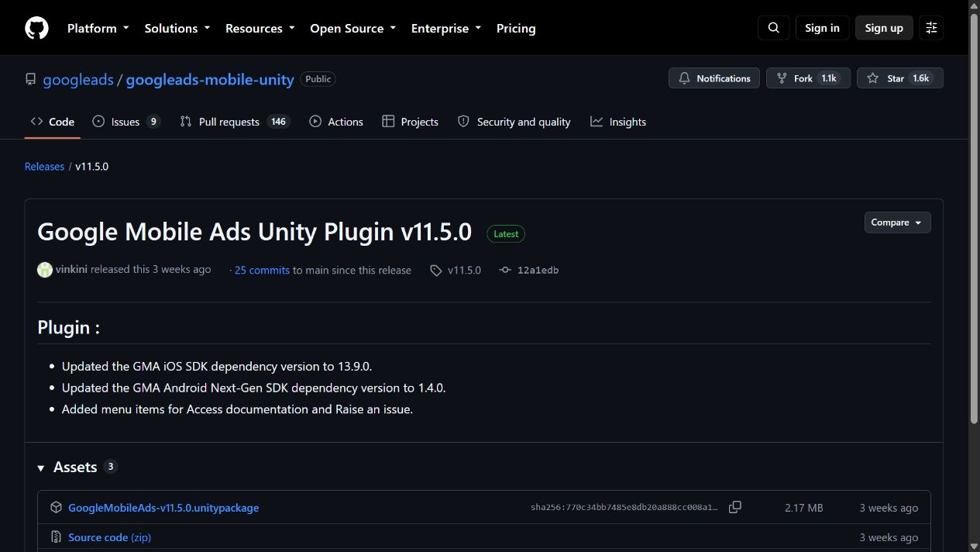Click the Latest release badge
This screenshot has height=552, width=980.
(x=506, y=234)
